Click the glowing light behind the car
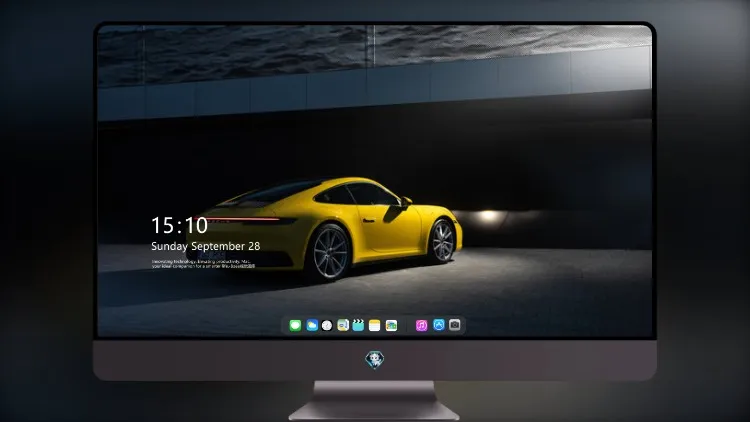Viewport: 750px width, 422px height. pyautogui.click(x=488, y=216)
